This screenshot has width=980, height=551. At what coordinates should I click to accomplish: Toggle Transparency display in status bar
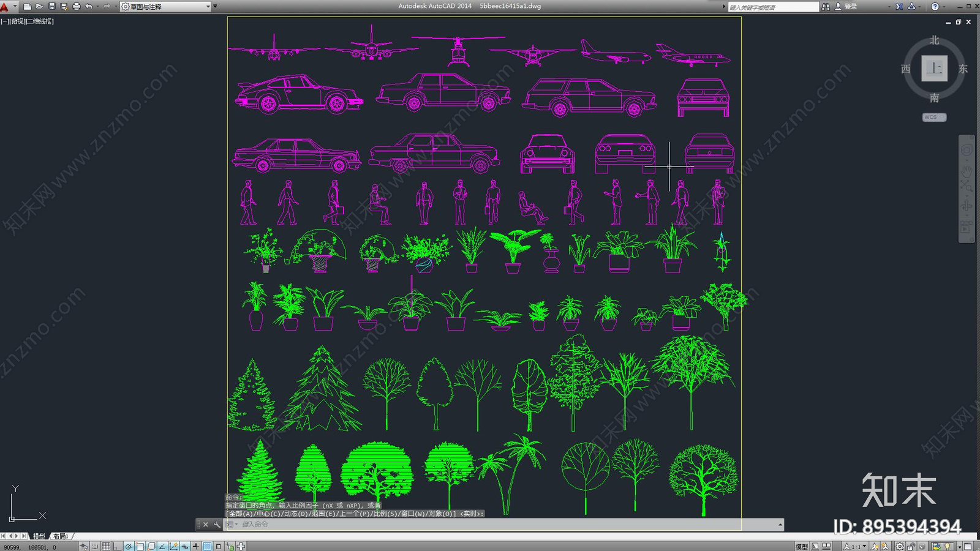click(x=207, y=546)
